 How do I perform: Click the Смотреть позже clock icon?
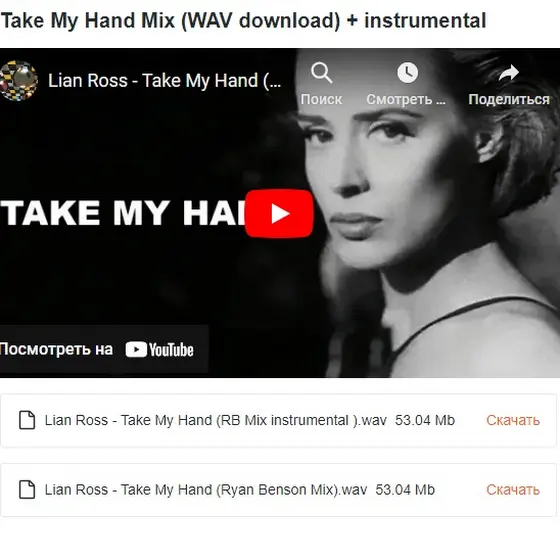pyautogui.click(x=408, y=72)
